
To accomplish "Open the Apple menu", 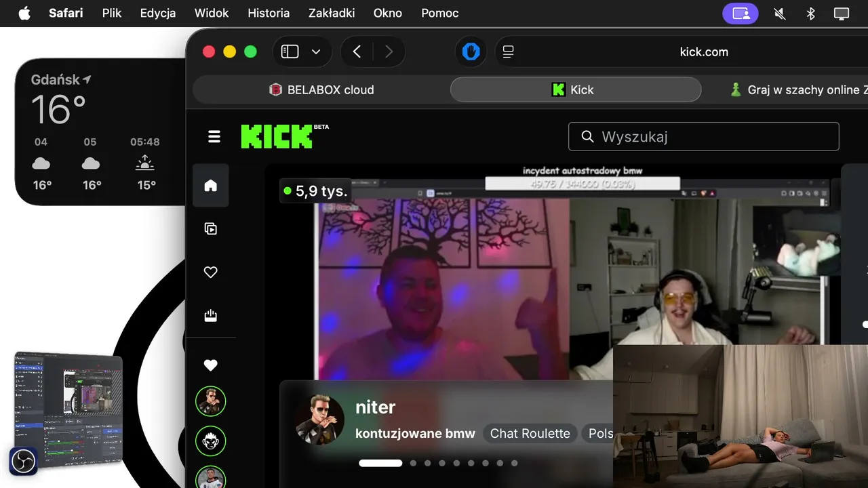I will [x=24, y=14].
